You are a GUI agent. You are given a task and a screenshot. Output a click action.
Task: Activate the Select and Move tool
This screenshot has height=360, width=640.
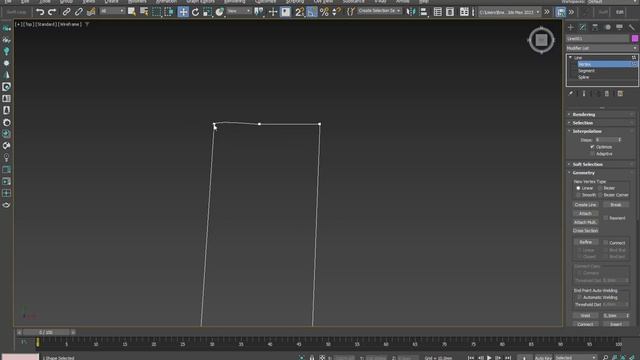click(183, 12)
